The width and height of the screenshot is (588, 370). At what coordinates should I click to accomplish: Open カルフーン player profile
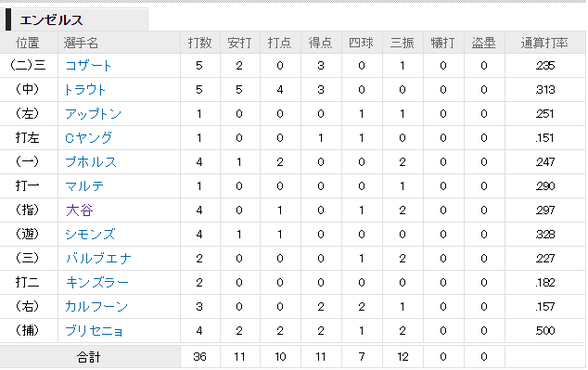(96, 307)
